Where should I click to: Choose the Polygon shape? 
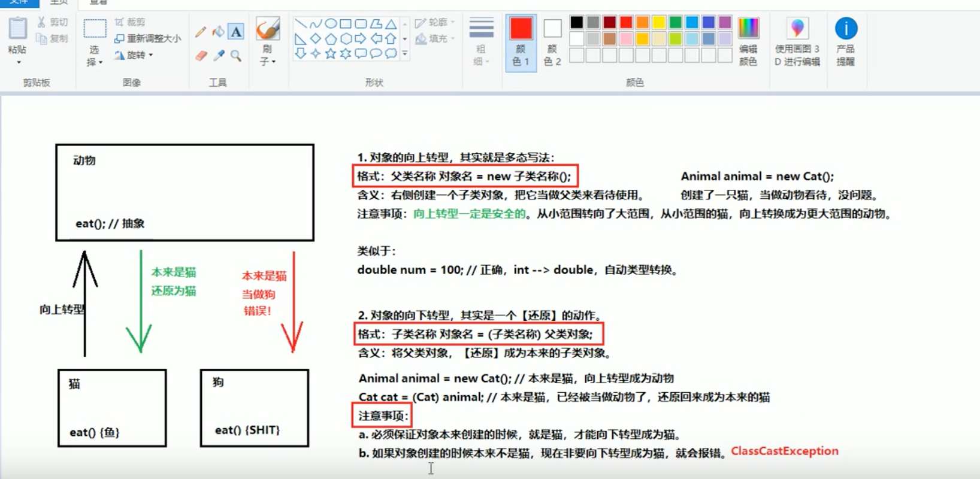pos(376,24)
